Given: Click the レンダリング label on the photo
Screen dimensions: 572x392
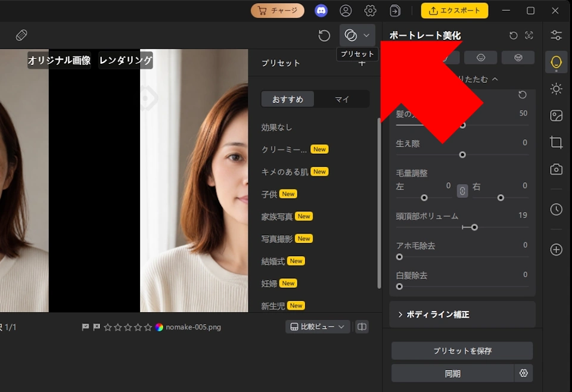Looking at the screenshot, I should (x=126, y=60).
